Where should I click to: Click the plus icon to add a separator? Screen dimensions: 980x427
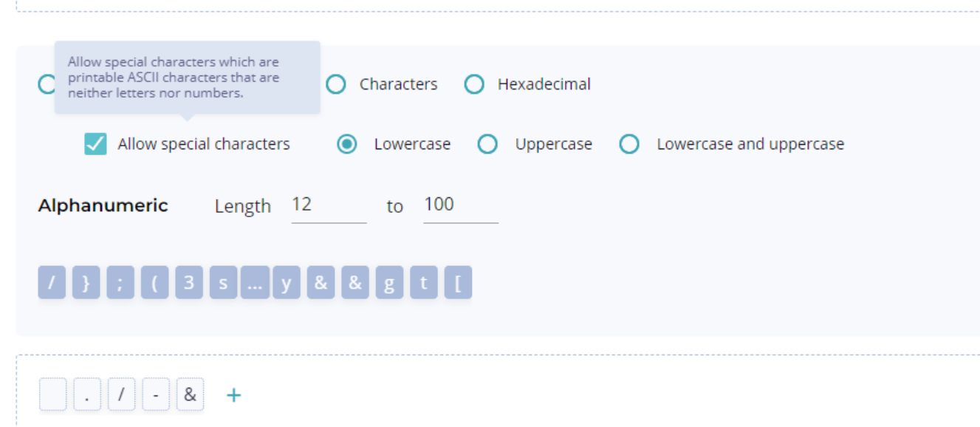[x=233, y=395]
